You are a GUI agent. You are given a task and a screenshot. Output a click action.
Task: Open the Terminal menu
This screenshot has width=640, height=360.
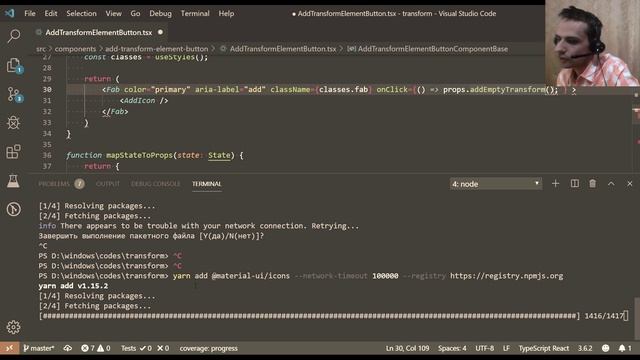tap(195, 13)
